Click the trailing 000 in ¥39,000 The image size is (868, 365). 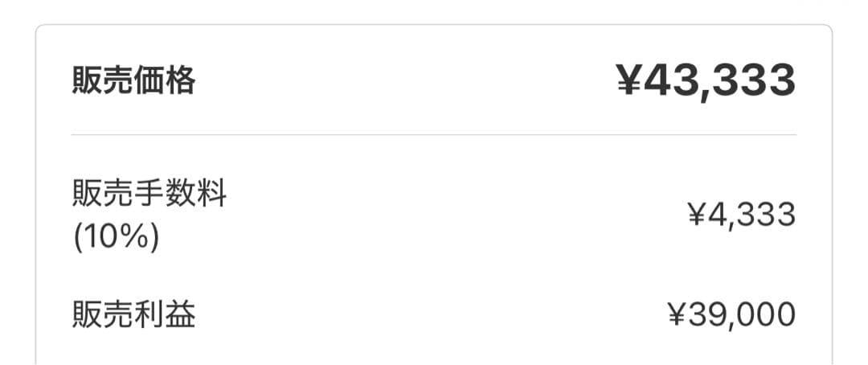768,314
